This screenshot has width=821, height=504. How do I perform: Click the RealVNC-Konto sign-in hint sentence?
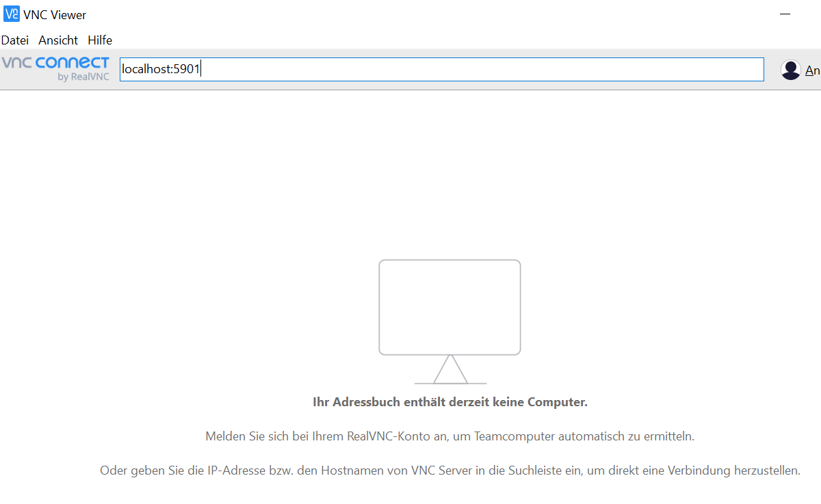(449, 436)
